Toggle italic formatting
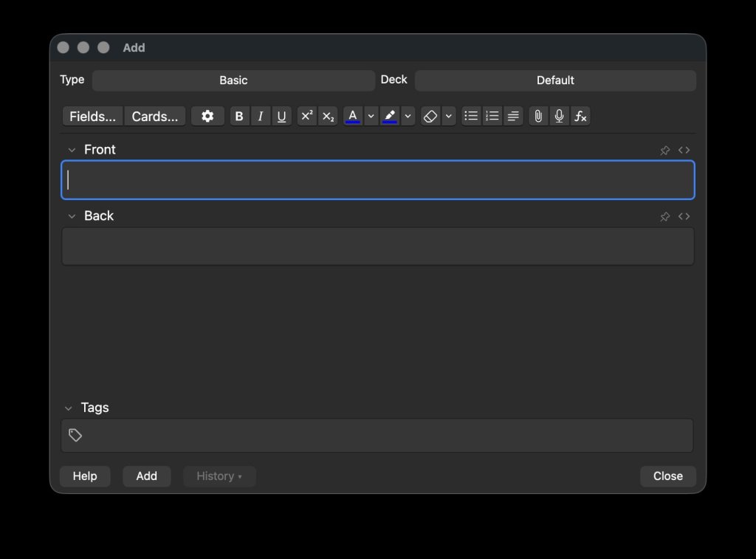This screenshot has height=559, width=756. pos(261,116)
